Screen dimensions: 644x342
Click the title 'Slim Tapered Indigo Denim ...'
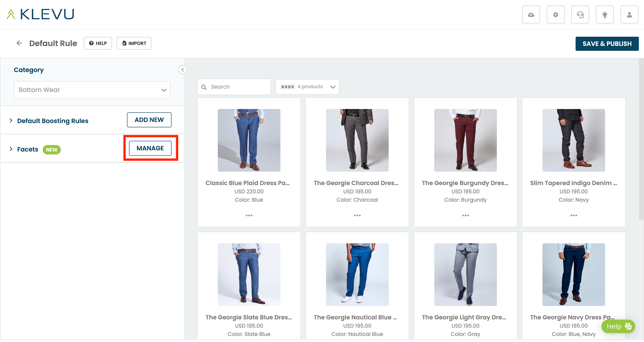(x=574, y=183)
